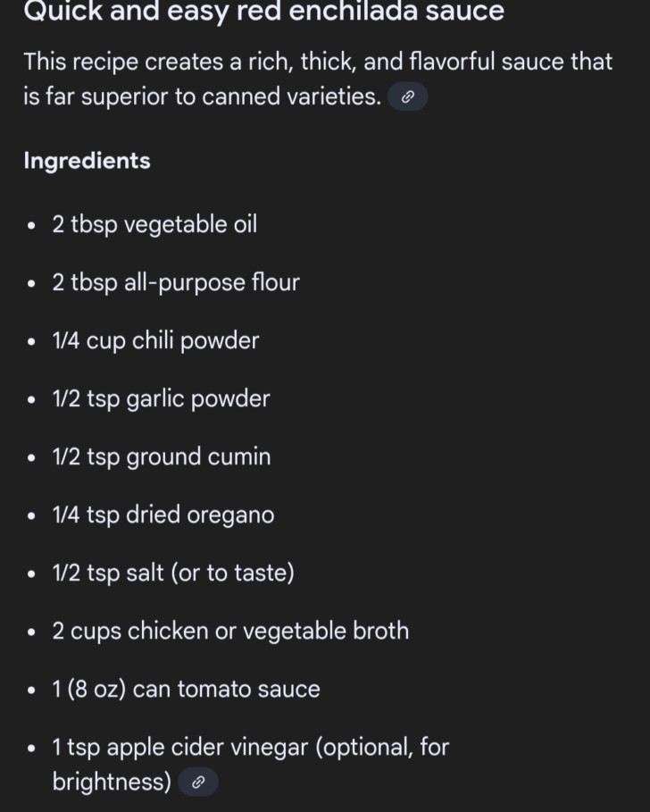
Task: Select the bullet point beside dried oregano
Action: point(31,515)
